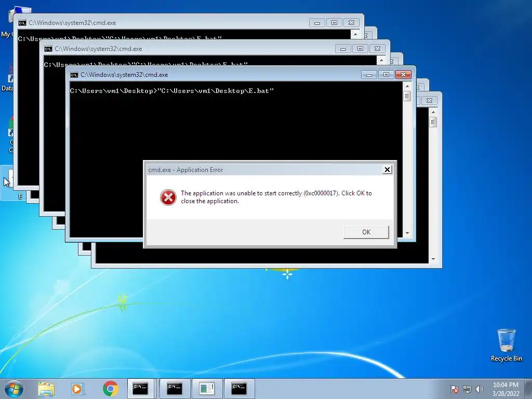This screenshot has width=532, height=399.
Task: Open Windows Explorer from the taskbar
Action: click(x=46, y=389)
